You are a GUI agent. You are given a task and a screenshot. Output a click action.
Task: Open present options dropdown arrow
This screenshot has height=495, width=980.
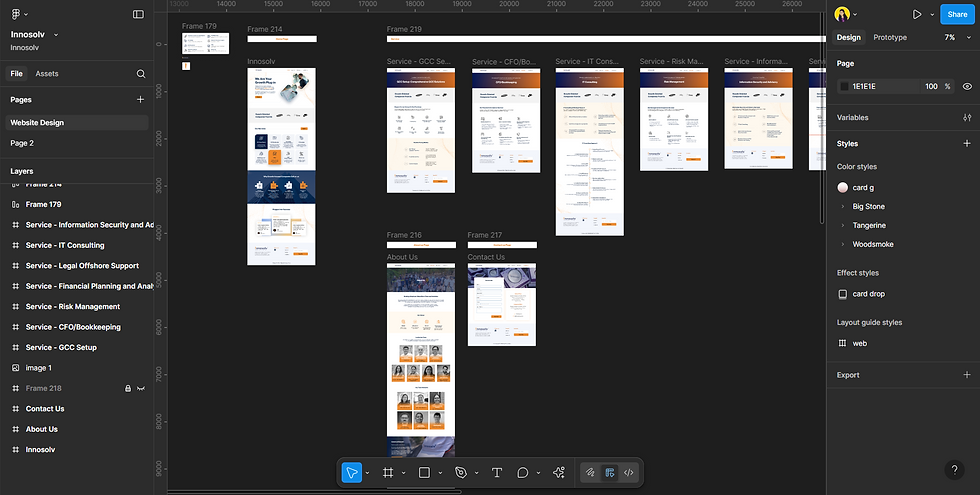(932, 14)
